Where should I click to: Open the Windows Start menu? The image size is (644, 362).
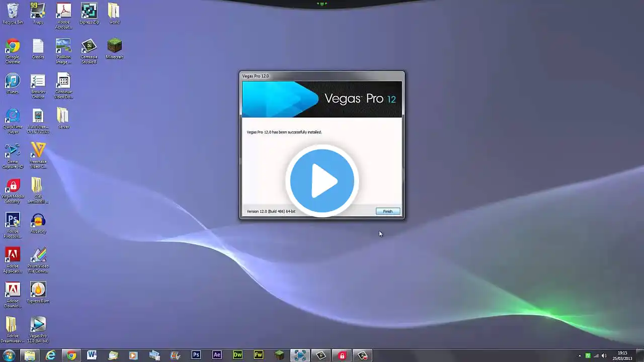point(9,355)
